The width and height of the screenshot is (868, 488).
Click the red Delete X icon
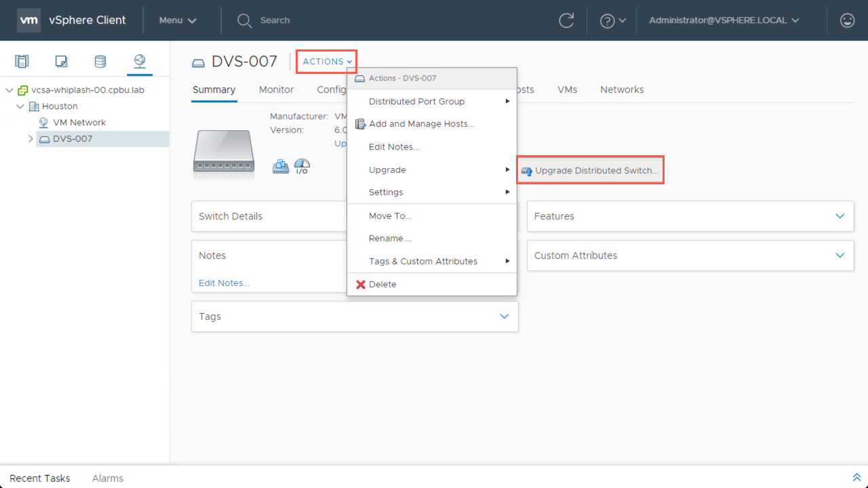pyautogui.click(x=361, y=285)
